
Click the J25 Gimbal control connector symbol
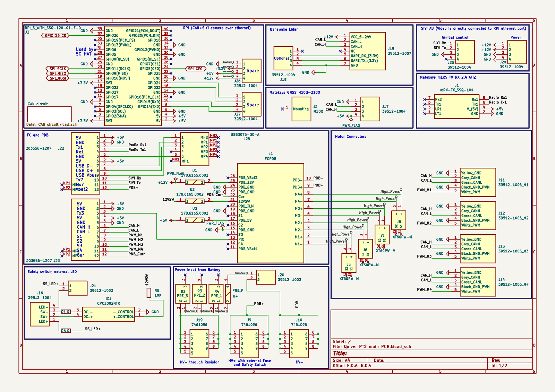pos(465,52)
